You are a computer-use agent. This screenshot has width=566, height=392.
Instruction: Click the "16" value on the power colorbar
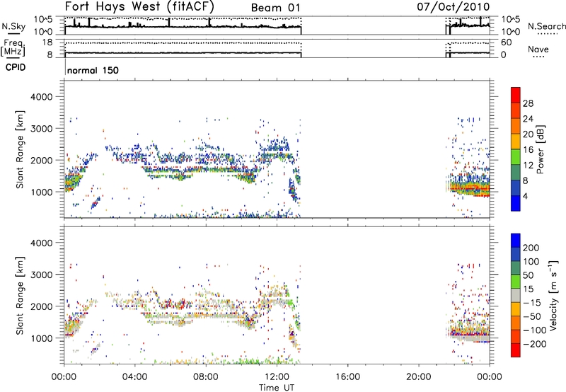528,150
